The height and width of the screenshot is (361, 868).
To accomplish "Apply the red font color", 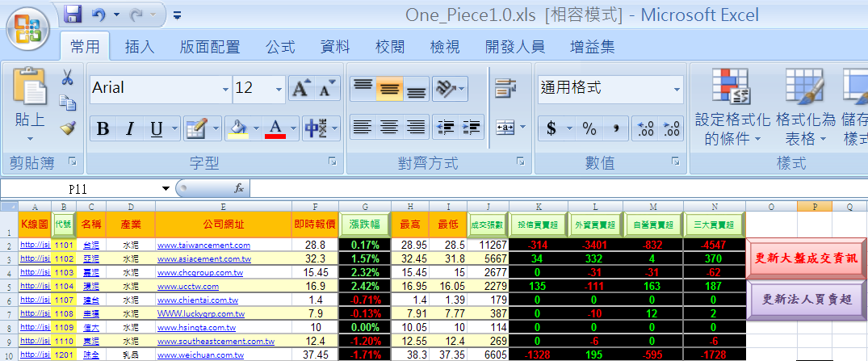I will pos(275,129).
